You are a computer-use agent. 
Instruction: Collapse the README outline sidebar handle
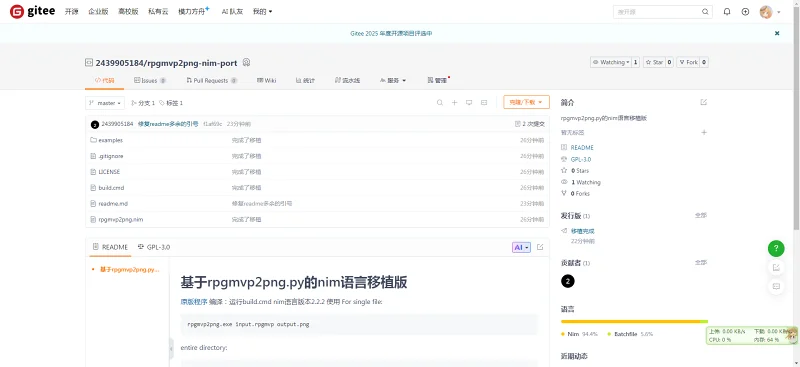pos(171,348)
